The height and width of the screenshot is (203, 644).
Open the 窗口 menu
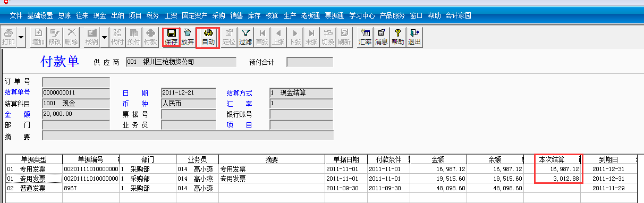[x=416, y=16]
